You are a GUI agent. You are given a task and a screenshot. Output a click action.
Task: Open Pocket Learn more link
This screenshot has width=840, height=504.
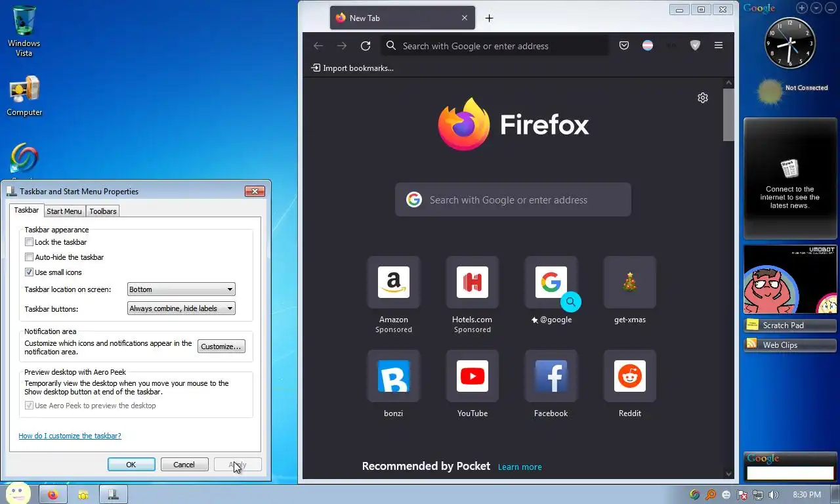[520, 467]
